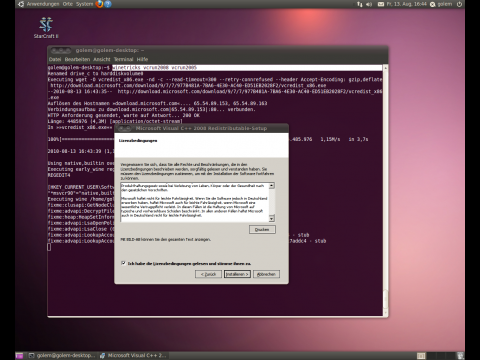Switch to the golem@golem-desktop taskbar entry
Viewport: 480px width, 360px height.
[x=62, y=356]
